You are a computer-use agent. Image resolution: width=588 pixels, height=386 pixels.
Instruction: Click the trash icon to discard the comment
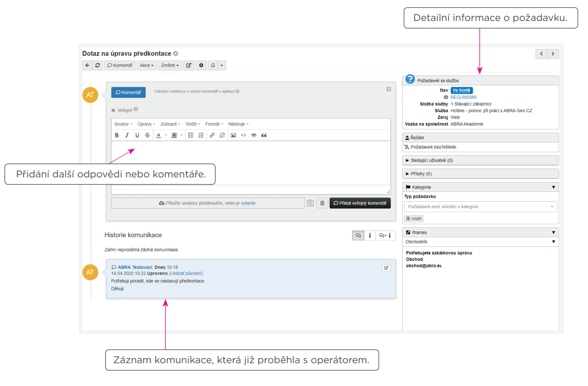pyautogui.click(x=322, y=203)
